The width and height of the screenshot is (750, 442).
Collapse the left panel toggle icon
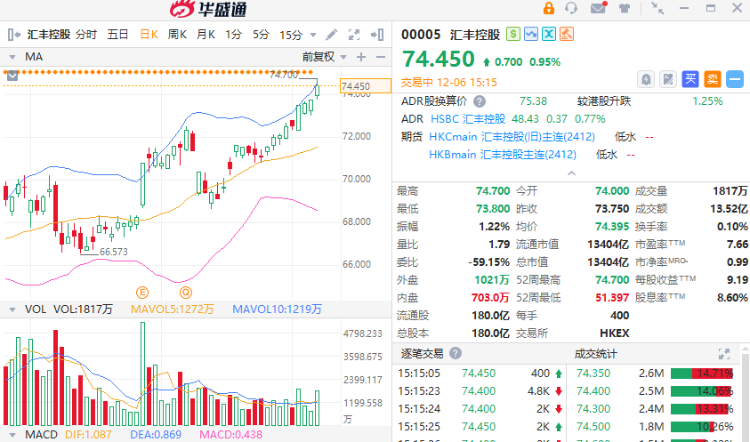14,34
